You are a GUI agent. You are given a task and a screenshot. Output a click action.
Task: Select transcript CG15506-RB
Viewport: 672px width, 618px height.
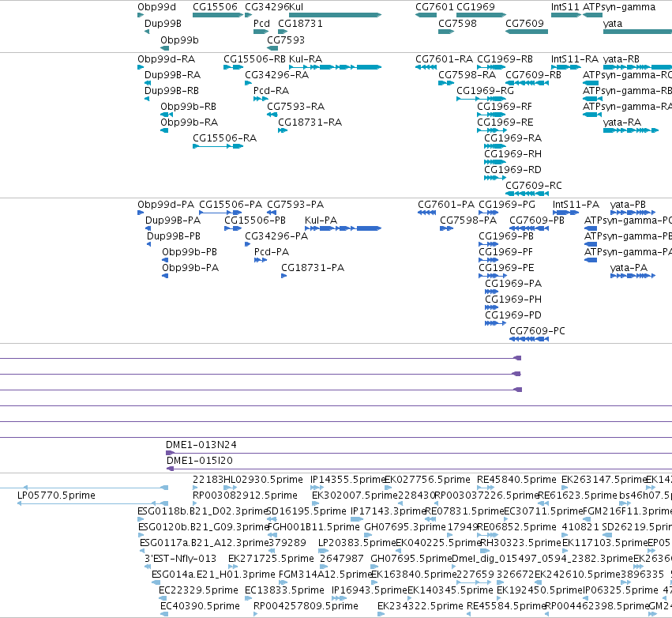[233, 67]
